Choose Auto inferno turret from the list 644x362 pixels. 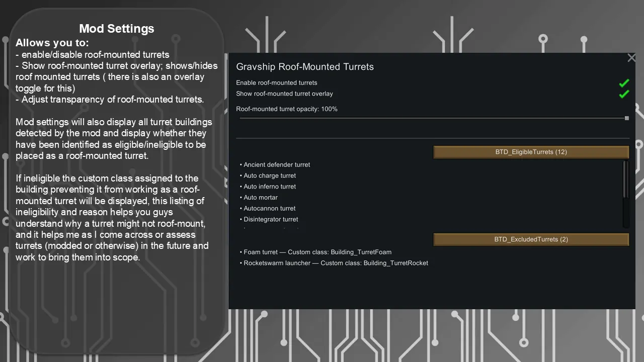(x=270, y=187)
